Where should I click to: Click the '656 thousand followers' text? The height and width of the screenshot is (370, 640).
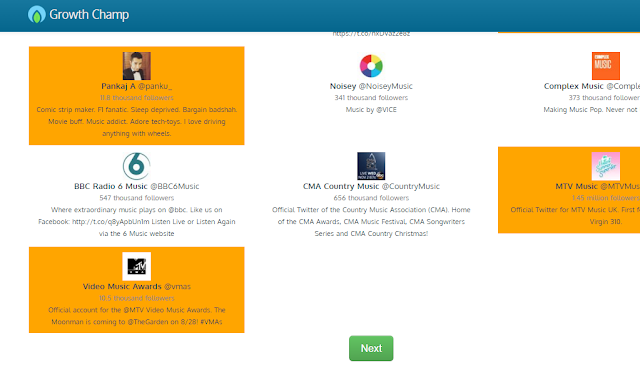pos(371,198)
